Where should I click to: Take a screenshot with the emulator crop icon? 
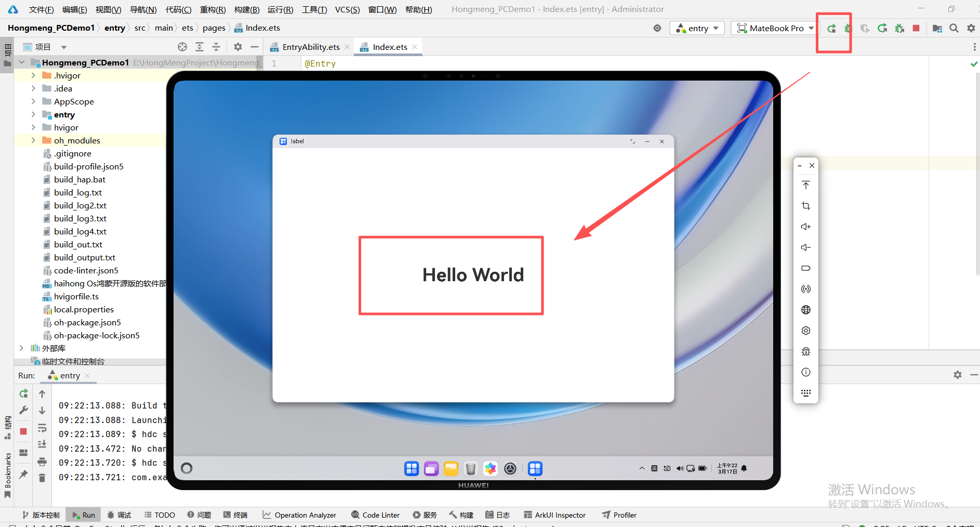(x=806, y=206)
